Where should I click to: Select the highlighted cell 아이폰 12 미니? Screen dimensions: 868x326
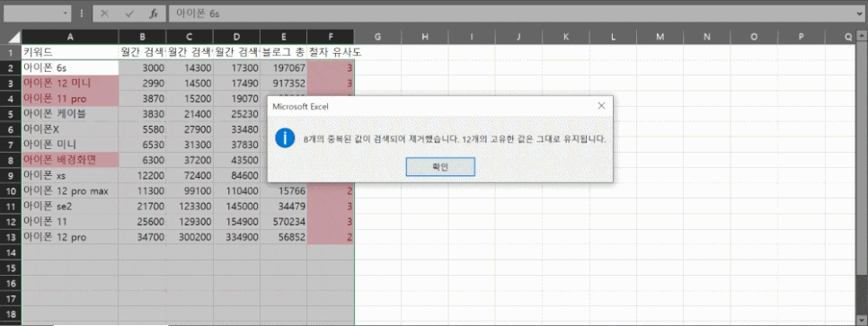tap(70, 83)
